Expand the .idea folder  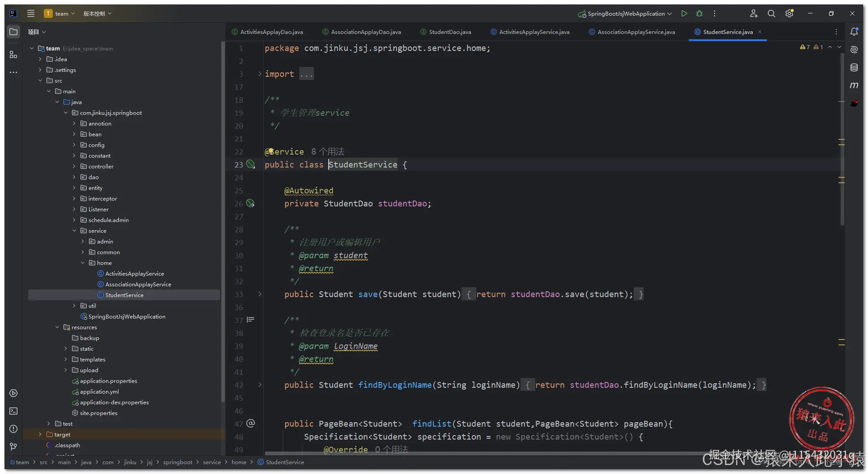(x=40, y=59)
